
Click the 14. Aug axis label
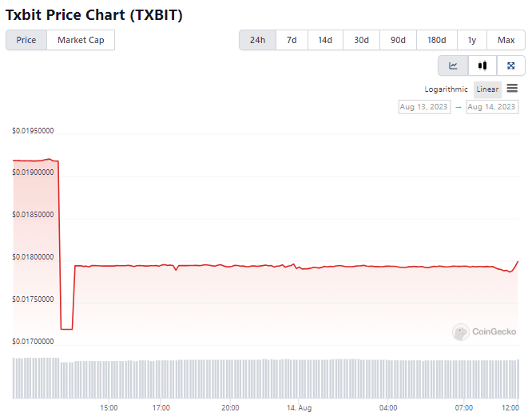click(299, 408)
